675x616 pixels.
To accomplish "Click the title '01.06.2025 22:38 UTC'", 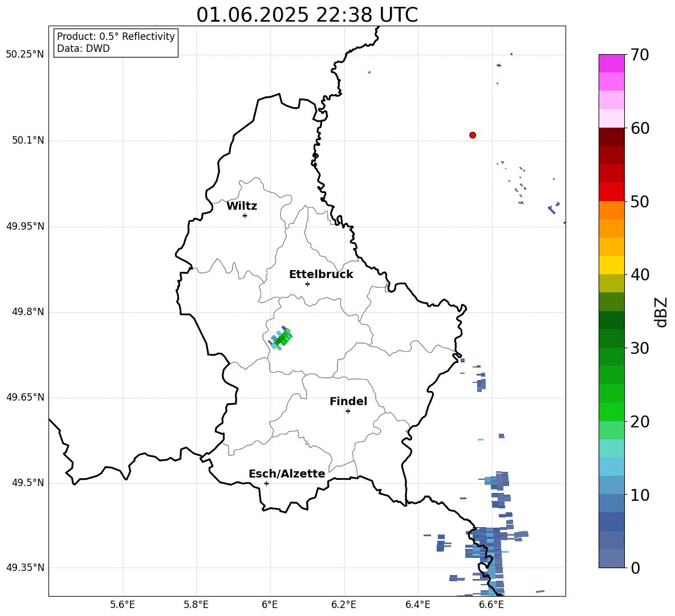I will point(307,15).
